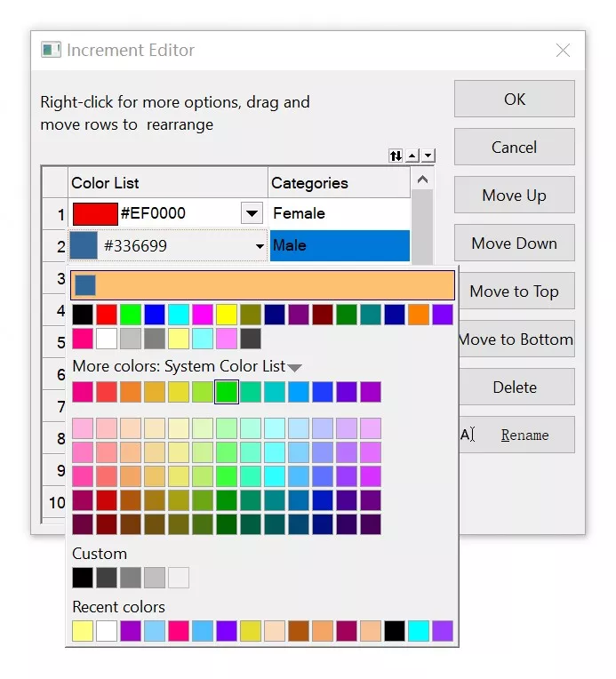Pick the orange swatch in basic colors row
Viewport: 616px width, 679px height.
419,315
